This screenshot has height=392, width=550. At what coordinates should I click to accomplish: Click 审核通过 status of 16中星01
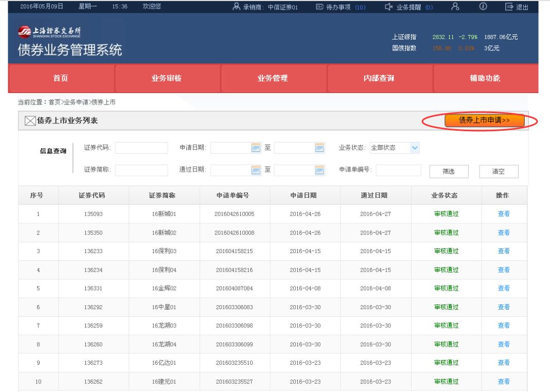click(446, 307)
